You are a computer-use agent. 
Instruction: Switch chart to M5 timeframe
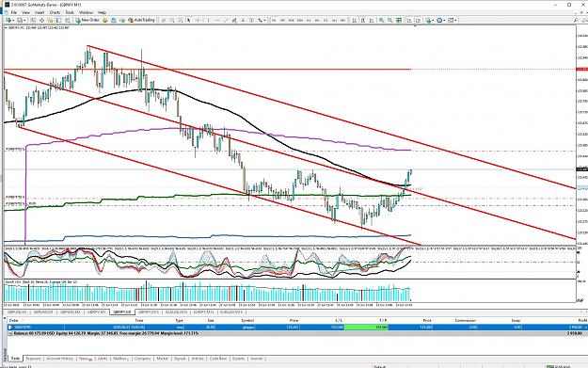[x=282, y=21]
